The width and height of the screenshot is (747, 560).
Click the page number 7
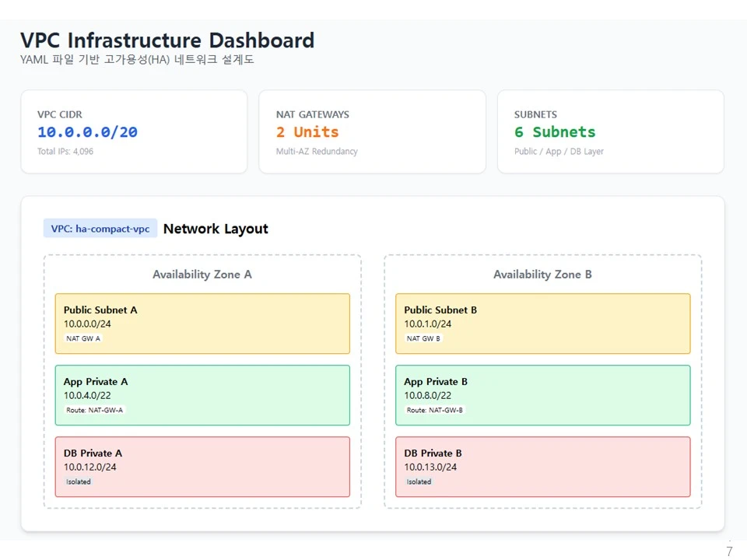729,551
